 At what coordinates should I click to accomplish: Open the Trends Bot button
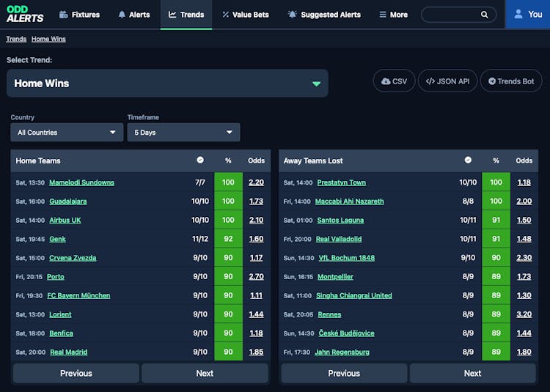(511, 81)
